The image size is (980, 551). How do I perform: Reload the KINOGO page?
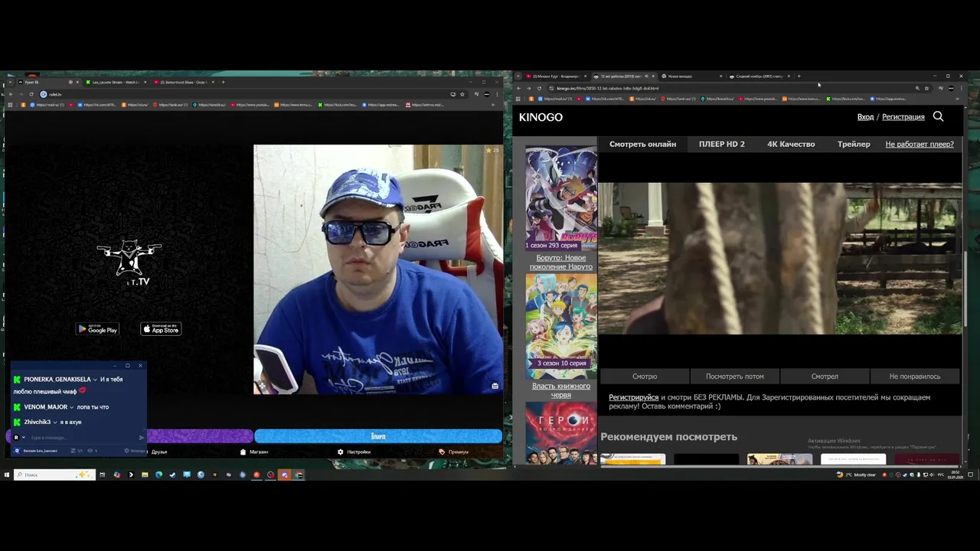(539, 88)
